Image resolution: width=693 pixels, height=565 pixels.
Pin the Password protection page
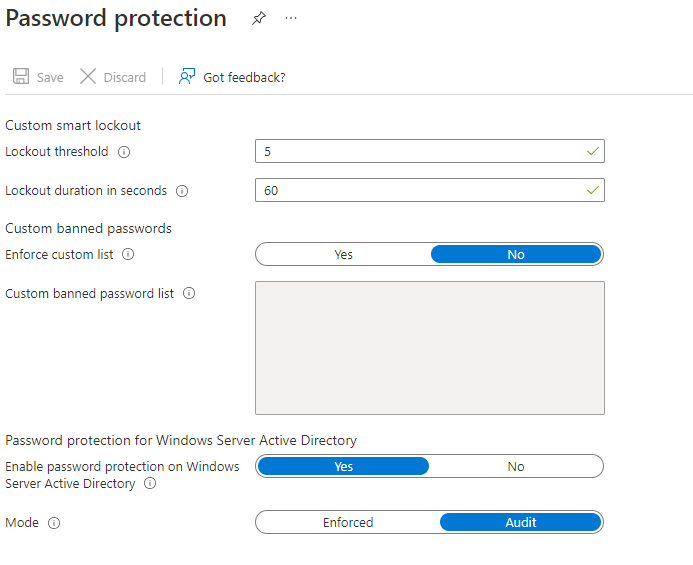click(x=259, y=18)
